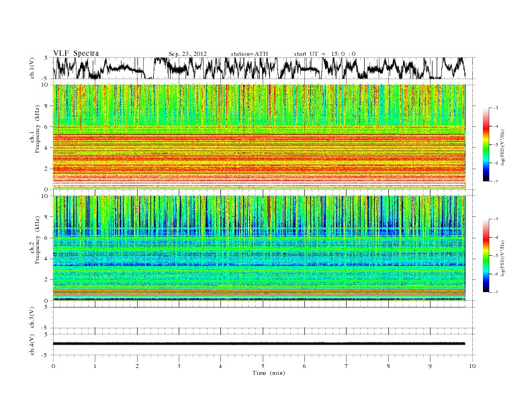This screenshot has height=411, width=532.
Task: Click the 'ch.3(V)' axis label
Action: point(32,318)
